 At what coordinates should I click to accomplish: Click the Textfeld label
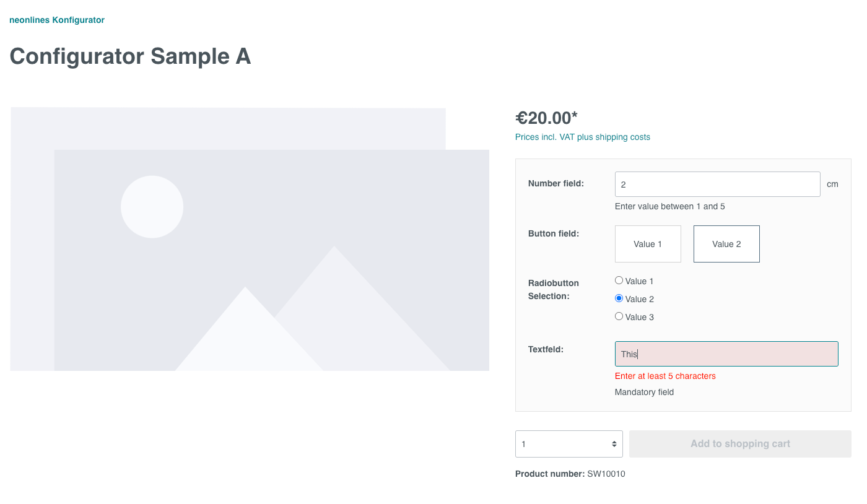coord(546,349)
